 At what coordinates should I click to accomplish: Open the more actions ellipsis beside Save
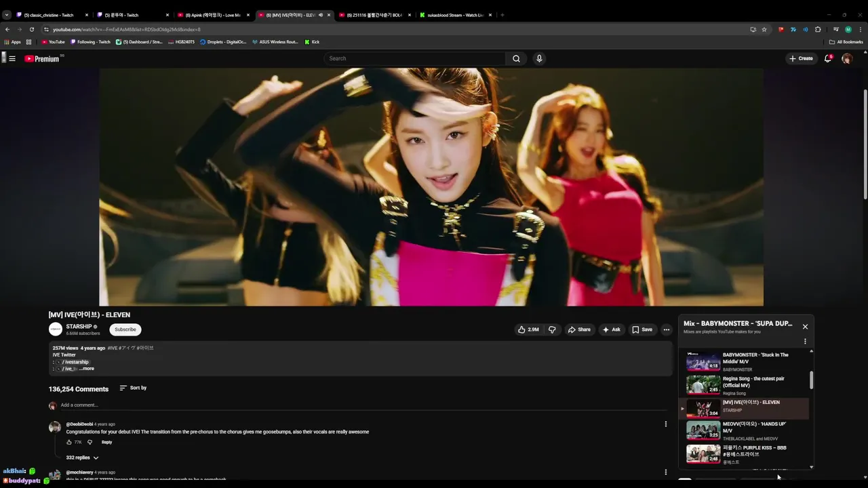667,329
